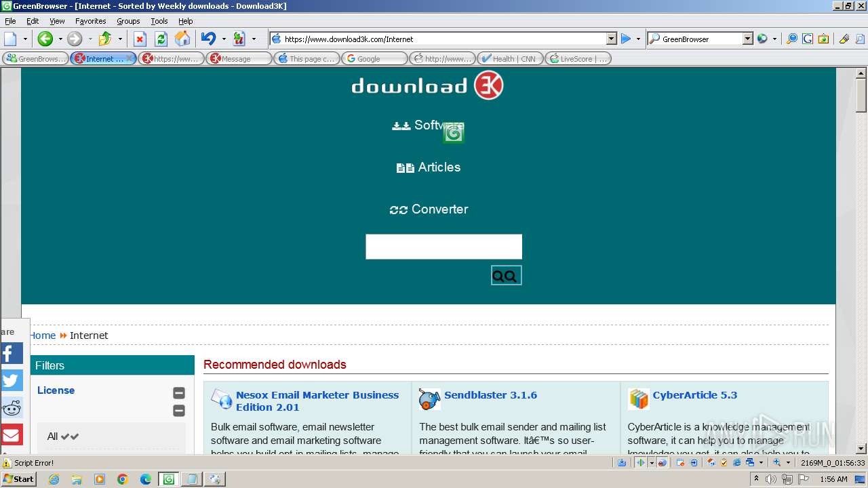Close the active Internet tab

[130, 58]
